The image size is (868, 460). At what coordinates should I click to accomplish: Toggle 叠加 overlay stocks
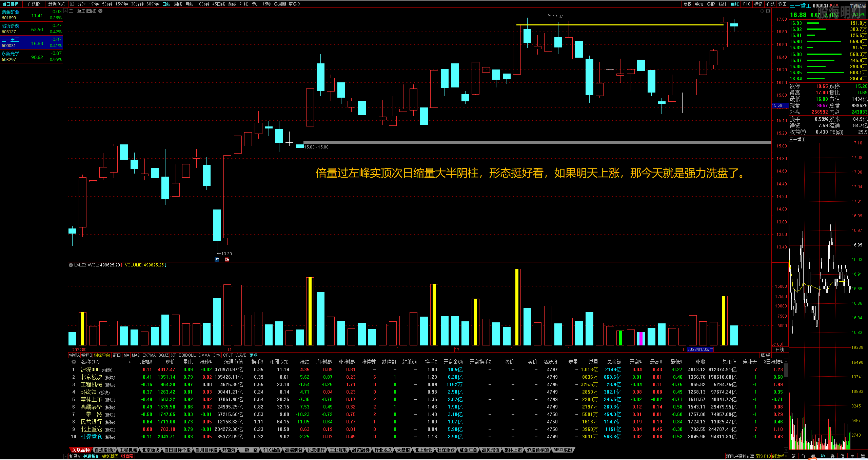[x=699, y=4]
